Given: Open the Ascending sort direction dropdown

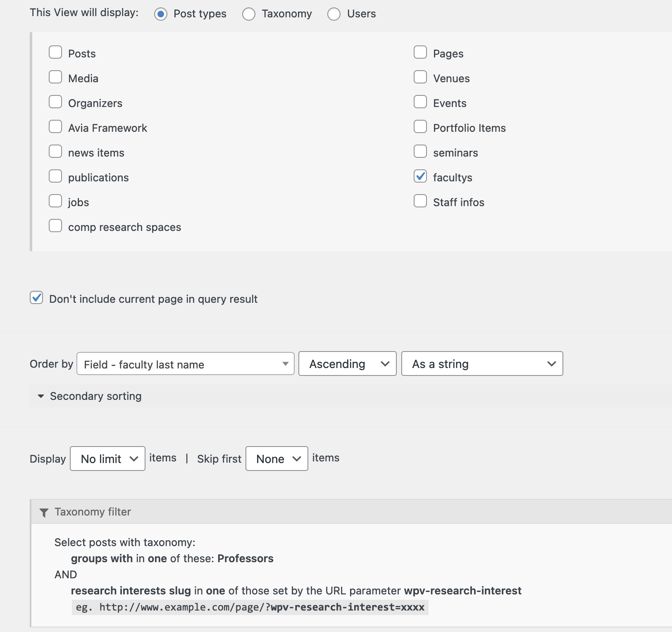Looking at the screenshot, I should pyautogui.click(x=348, y=364).
